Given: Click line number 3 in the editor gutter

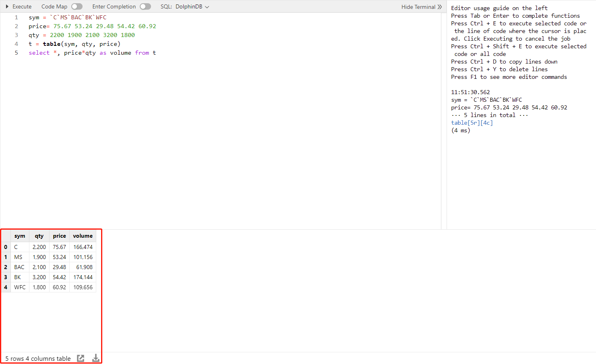Looking at the screenshot, I should (x=17, y=35).
